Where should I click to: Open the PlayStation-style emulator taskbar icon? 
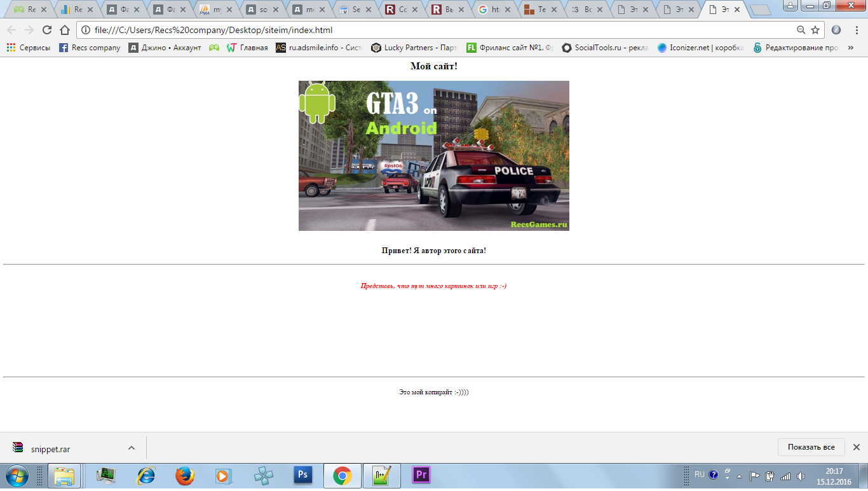[x=262, y=476]
